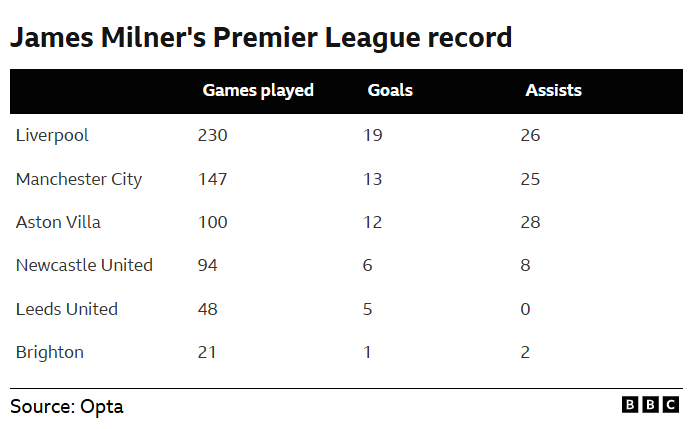Click Manchester City's 147 games value

click(213, 179)
